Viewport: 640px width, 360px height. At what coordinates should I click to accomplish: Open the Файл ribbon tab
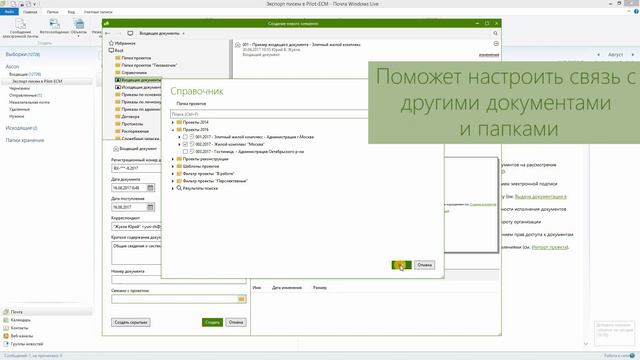click(9, 12)
